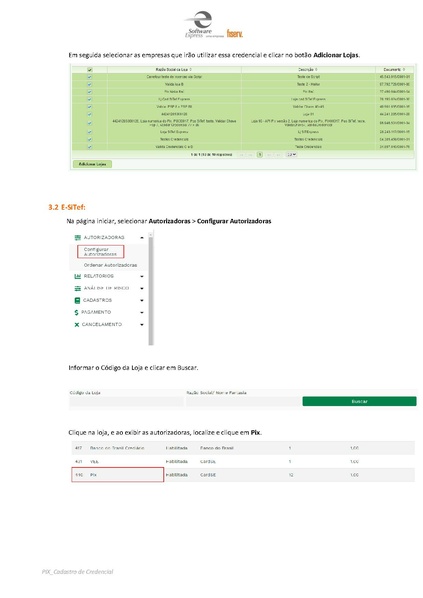Click the sliders icon below Relatórios
This screenshot has width=423, height=598.
pyautogui.click(x=78, y=288)
